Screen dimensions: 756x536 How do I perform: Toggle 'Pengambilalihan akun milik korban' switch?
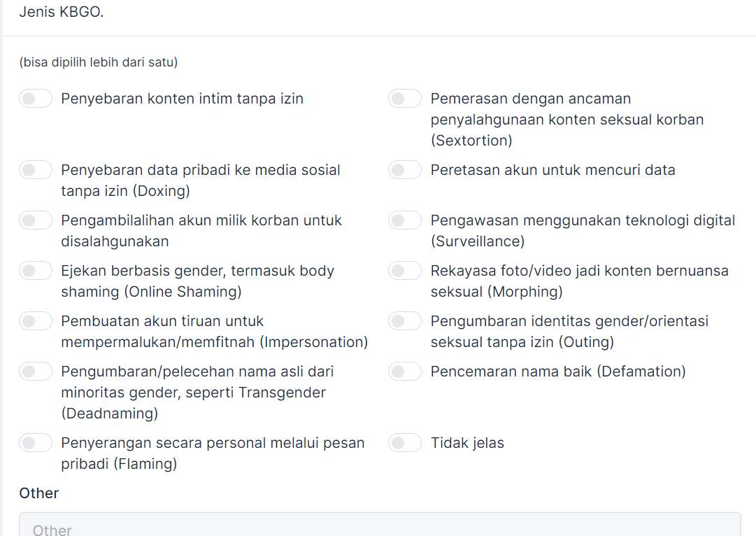click(x=36, y=220)
